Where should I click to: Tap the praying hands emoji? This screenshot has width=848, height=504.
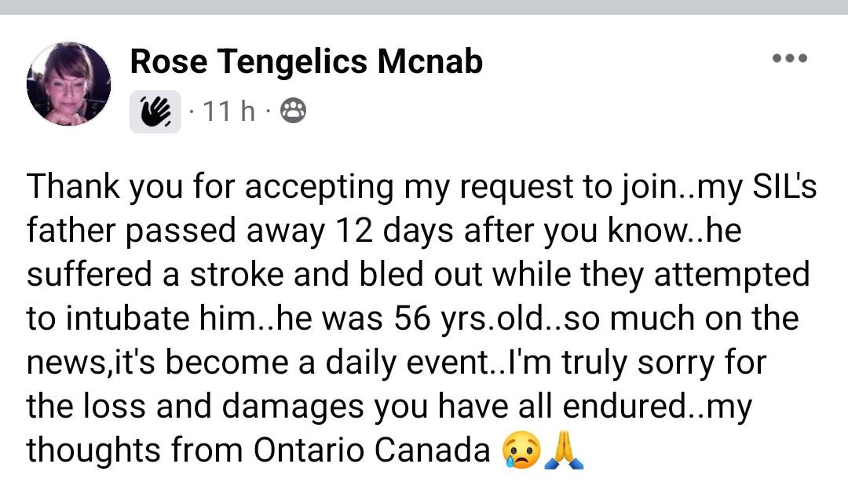[x=566, y=450]
